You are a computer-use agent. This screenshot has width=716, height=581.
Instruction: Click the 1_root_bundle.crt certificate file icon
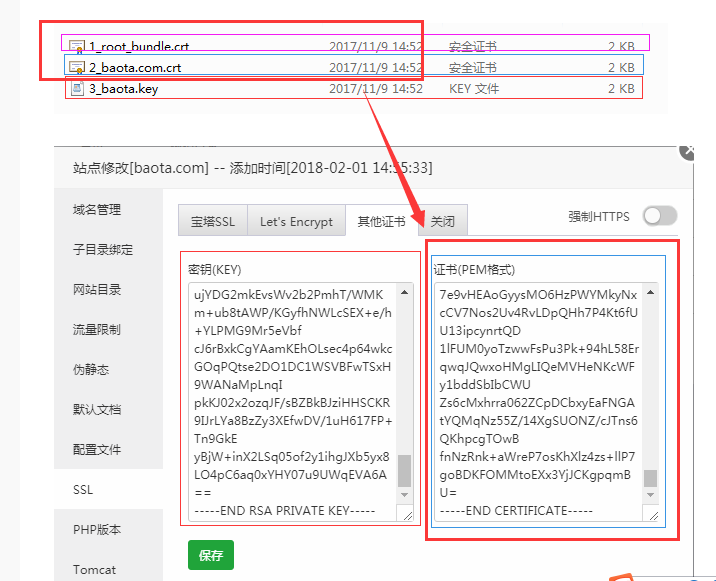pyautogui.click(x=76, y=46)
